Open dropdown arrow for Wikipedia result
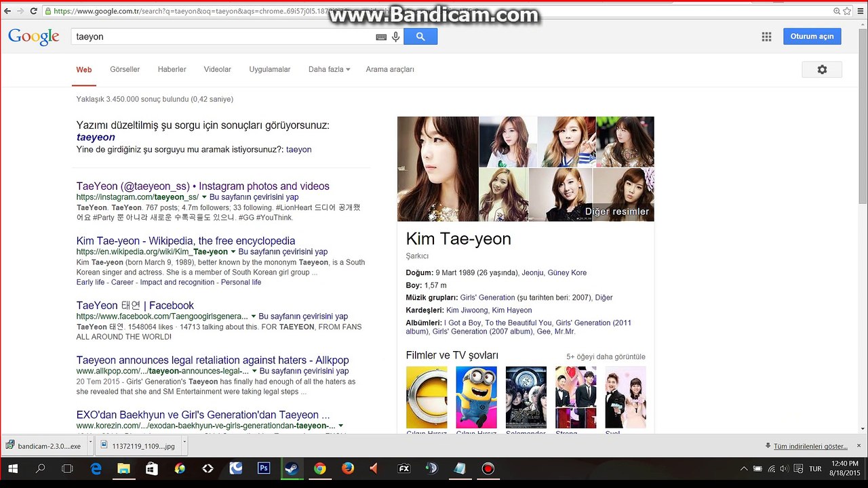Viewport: 868px width, 488px height. click(x=233, y=252)
